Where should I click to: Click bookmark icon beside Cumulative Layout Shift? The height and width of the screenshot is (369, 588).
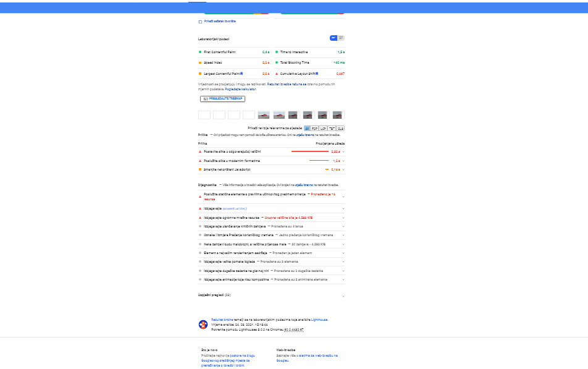[x=316, y=73]
